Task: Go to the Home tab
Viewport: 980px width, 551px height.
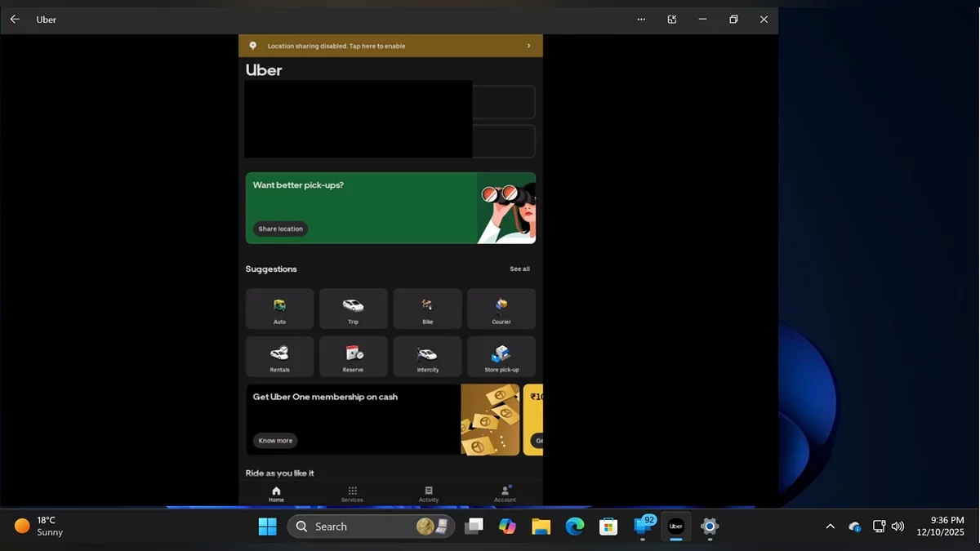Action: [276, 494]
